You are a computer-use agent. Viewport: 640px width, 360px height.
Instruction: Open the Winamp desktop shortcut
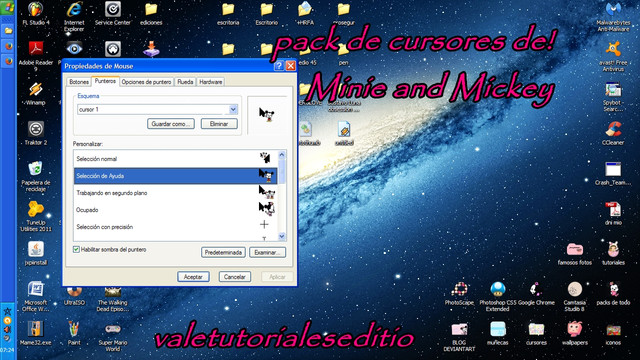[36, 94]
